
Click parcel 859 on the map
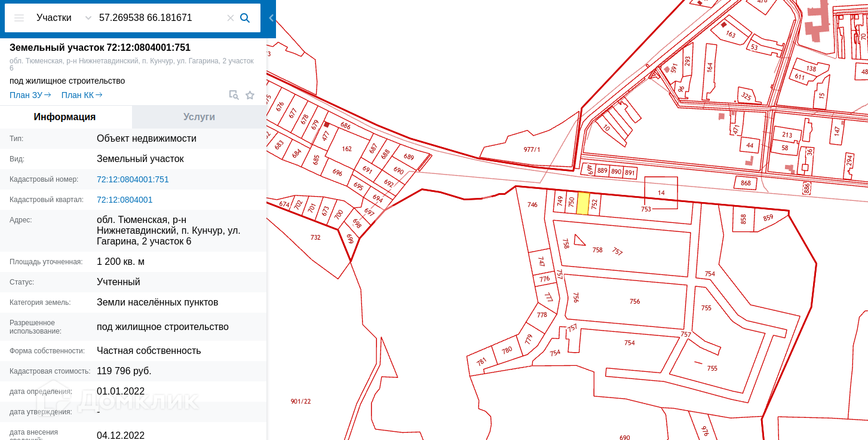click(768, 218)
